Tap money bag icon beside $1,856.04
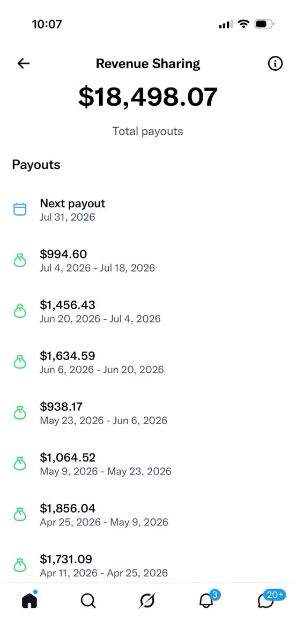Screen dimensions: 296x644 (x=20, y=515)
